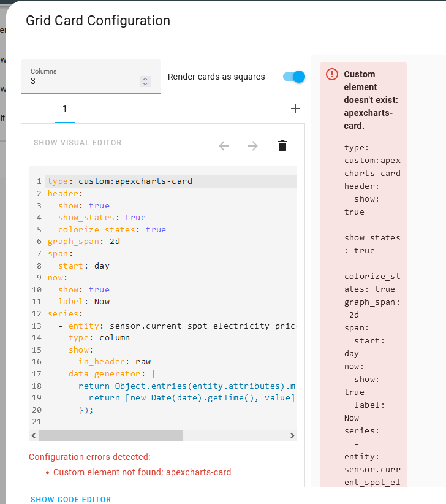This screenshot has width=446, height=504.
Task: Select card tab 1
Action: (64, 108)
